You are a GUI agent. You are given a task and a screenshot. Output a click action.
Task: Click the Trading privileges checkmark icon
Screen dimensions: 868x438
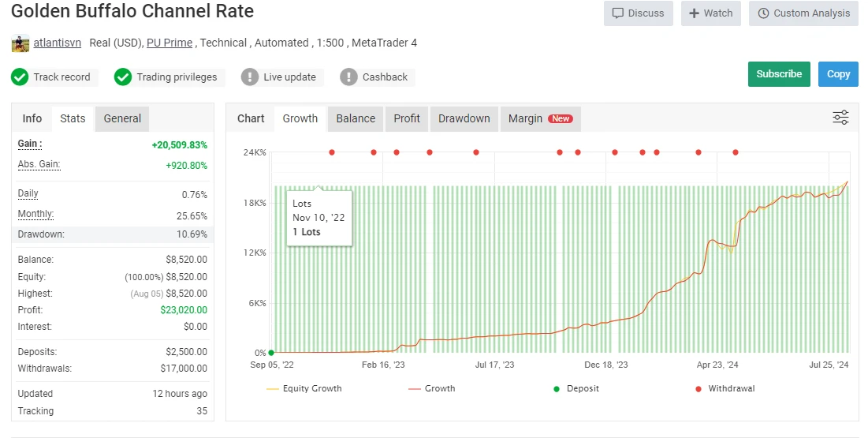(x=123, y=77)
